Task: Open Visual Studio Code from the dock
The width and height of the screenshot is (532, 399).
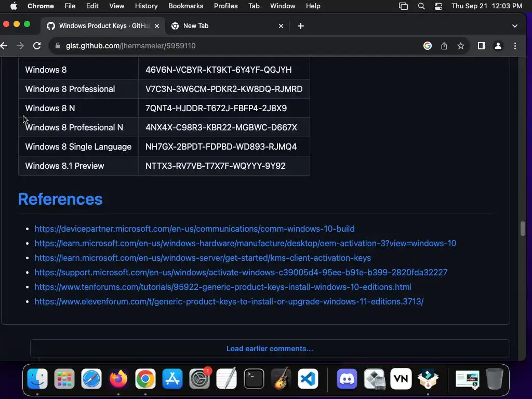Action: click(x=308, y=379)
